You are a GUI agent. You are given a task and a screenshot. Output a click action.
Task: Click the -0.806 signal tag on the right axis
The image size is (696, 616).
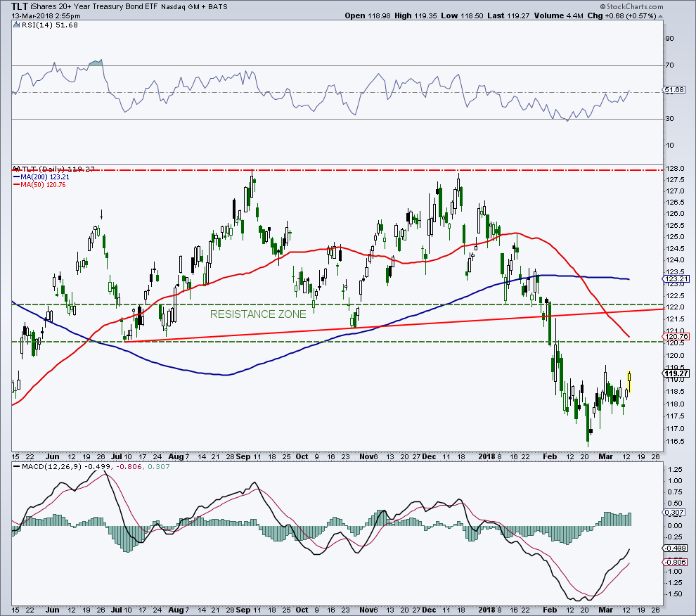[676, 563]
